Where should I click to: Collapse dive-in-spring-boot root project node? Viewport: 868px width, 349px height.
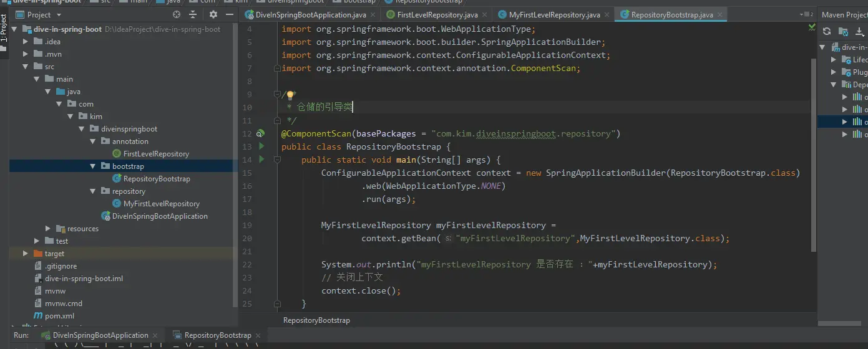pos(14,29)
